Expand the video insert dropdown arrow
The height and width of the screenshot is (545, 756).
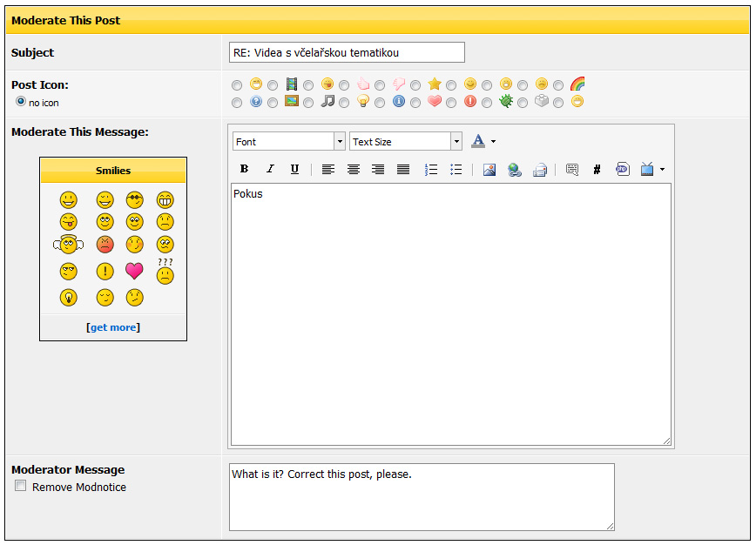[x=663, y=170]
